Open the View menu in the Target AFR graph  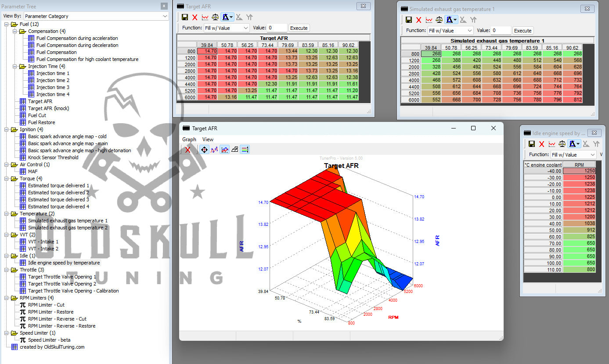click(x=208, y=139)
